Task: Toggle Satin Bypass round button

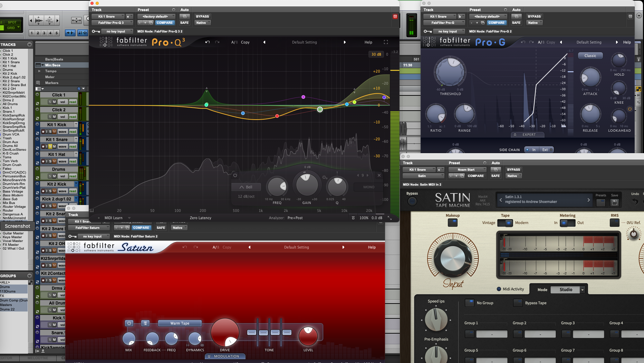Action: click(412, 201)
